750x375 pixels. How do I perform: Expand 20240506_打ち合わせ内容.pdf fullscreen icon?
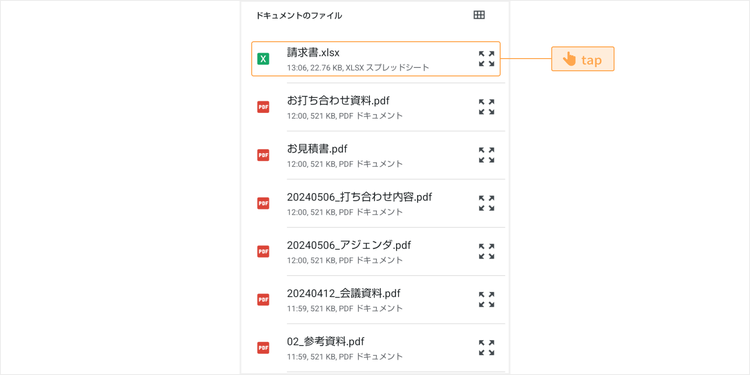point(486,203)
